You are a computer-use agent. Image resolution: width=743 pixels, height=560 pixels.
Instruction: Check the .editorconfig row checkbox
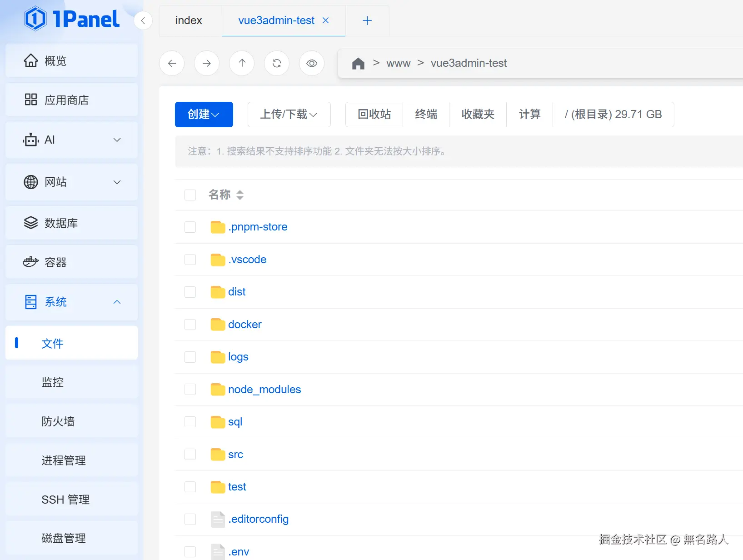pyautogui.click(x=190, y=519)
